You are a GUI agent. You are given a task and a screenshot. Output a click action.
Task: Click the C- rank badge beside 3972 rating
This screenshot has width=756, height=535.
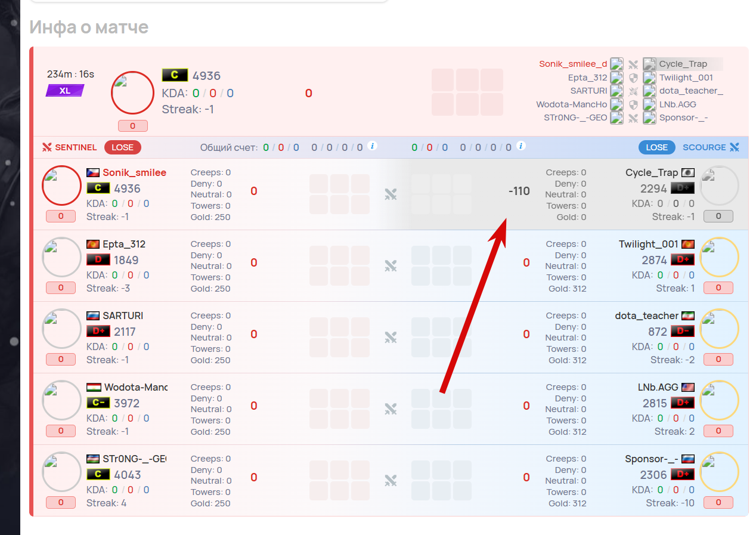(x=98, y=403)
